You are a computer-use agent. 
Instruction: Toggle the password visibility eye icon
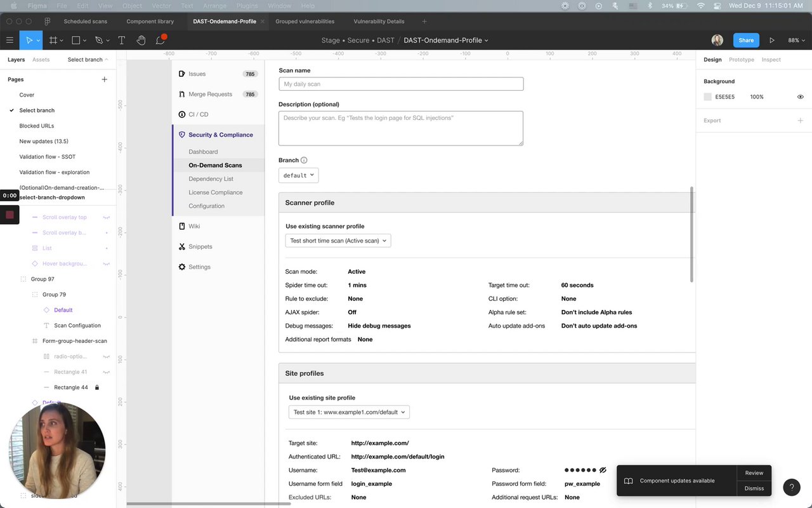click(x=603, y=471)
